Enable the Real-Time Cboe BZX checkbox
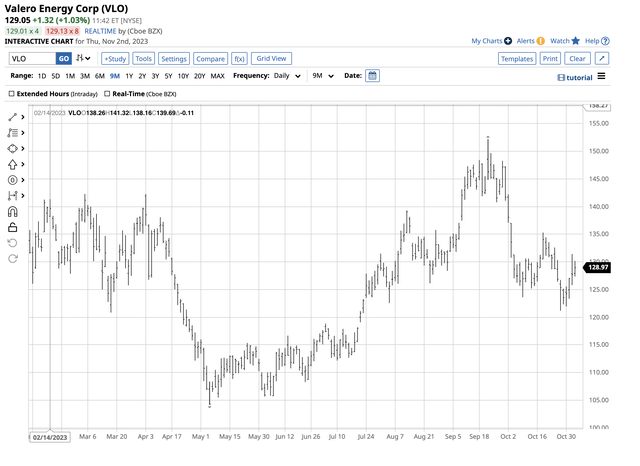 [x=107, y=94]
